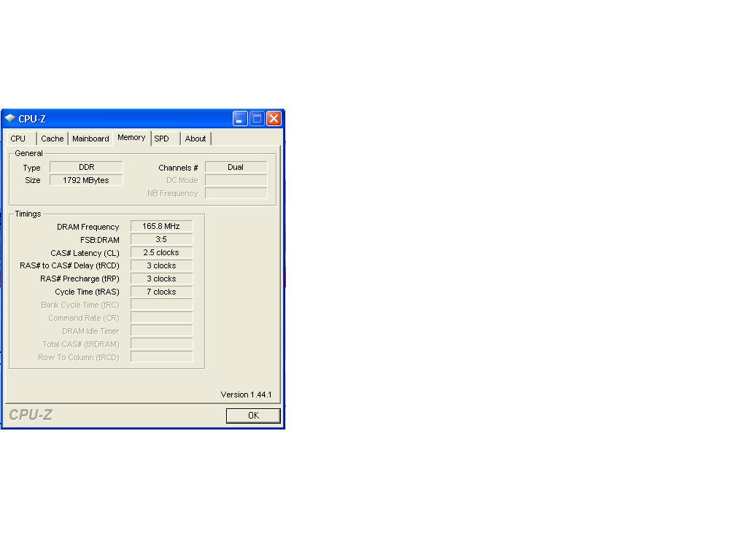Switch to the CPU tab
Viewport: 747px width, 560px height.
[20, 139]
